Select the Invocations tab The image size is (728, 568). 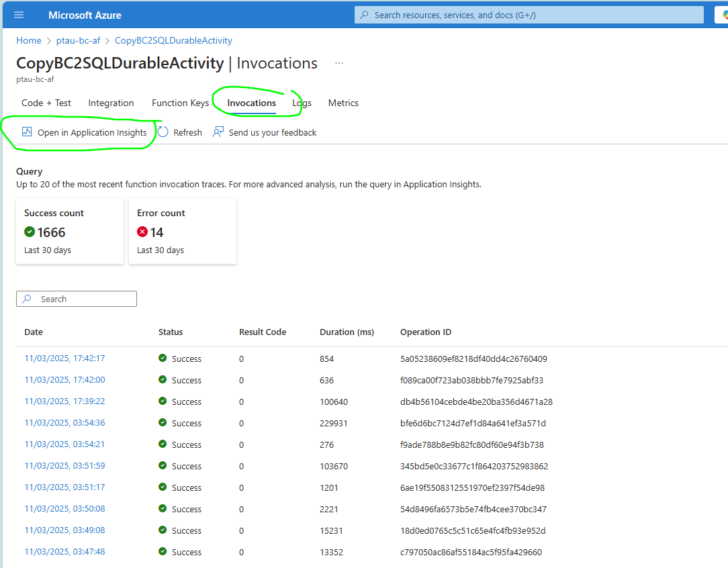(251, 103)
